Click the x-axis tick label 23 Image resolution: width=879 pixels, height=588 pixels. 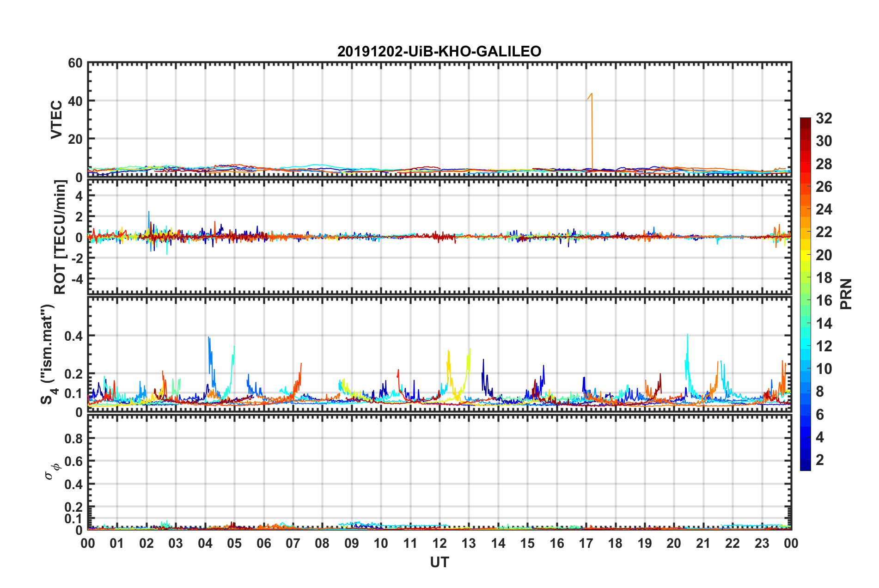point(762,543)
